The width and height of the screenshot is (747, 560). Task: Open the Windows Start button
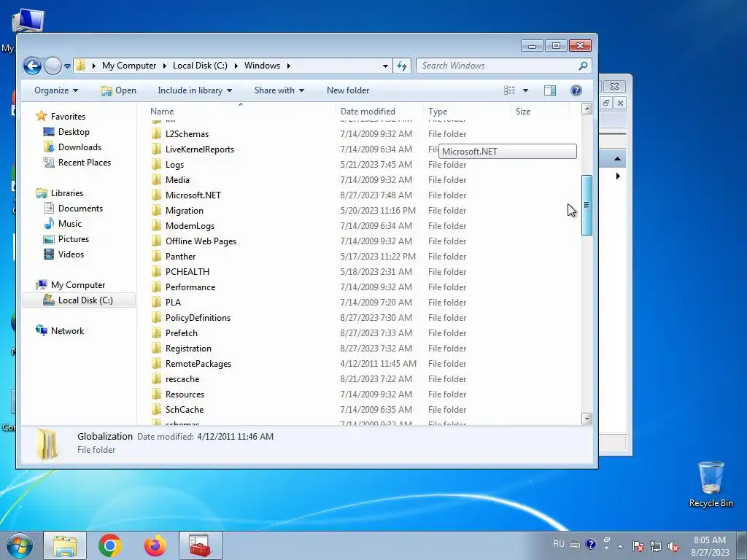click(x=20, y=545)
